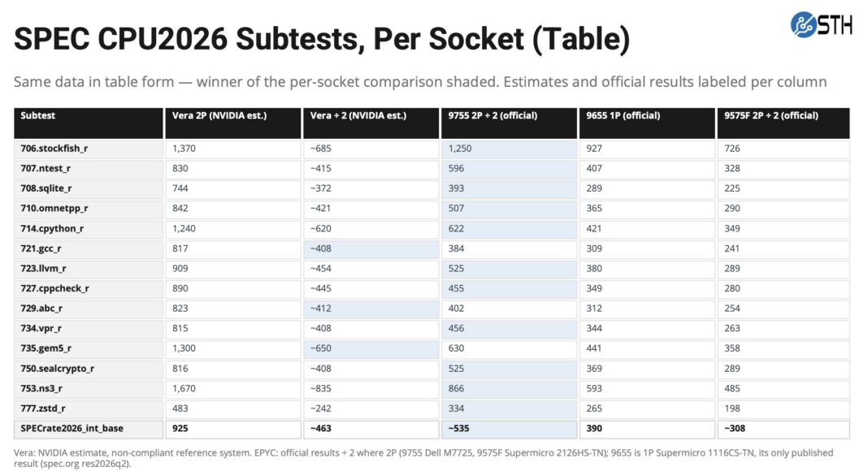The height and width of the screenshot is (471, 868).
Task: Select the Vera 2P (NVIDIA est.) header
Action: point(232,123)
